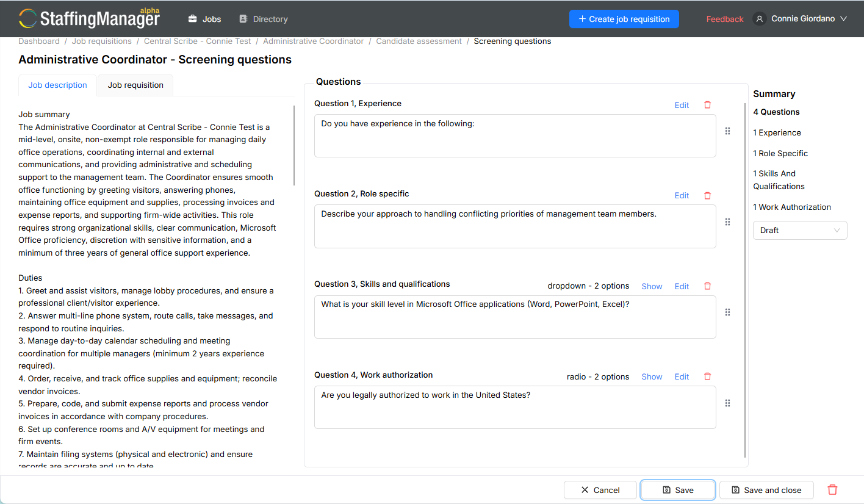
Task: Expand the Connie Giordano user menu
Action: (x=809, y=19)
